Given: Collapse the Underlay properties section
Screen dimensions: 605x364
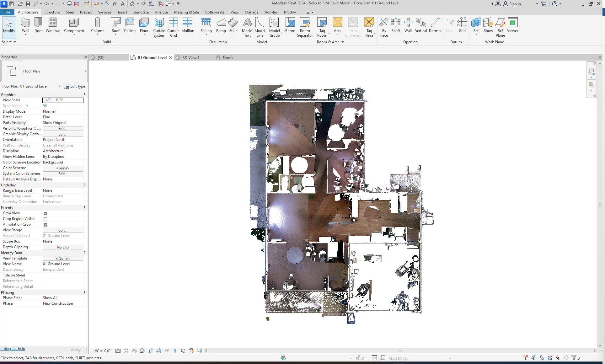Looking at the screenshot, I should (84, 185).
